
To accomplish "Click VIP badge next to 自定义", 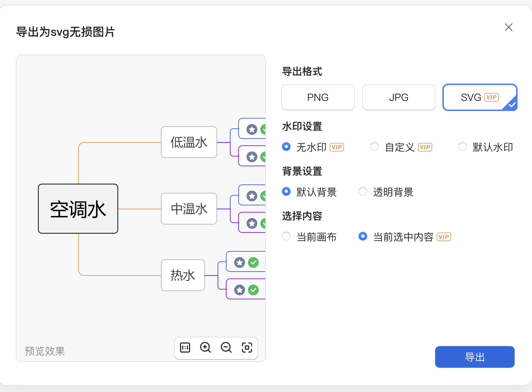I will (x=425, y=147).
